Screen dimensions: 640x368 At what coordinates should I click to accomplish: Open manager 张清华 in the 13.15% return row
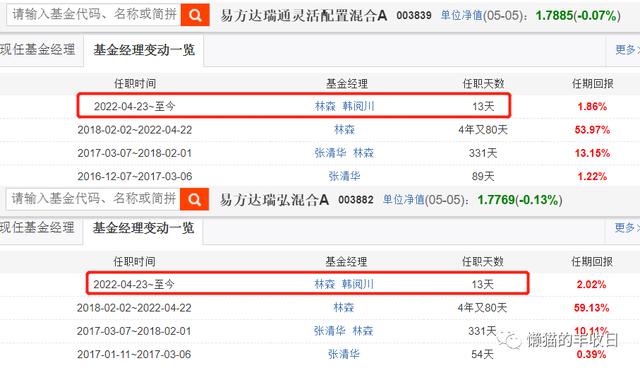click(330, 153)
